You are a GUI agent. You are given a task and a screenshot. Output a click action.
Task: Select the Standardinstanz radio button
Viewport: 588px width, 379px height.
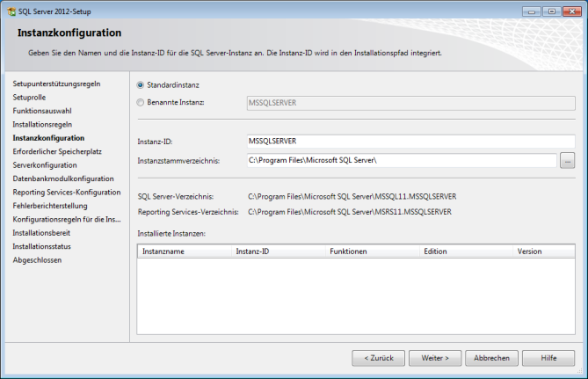[x=141, y=85]
